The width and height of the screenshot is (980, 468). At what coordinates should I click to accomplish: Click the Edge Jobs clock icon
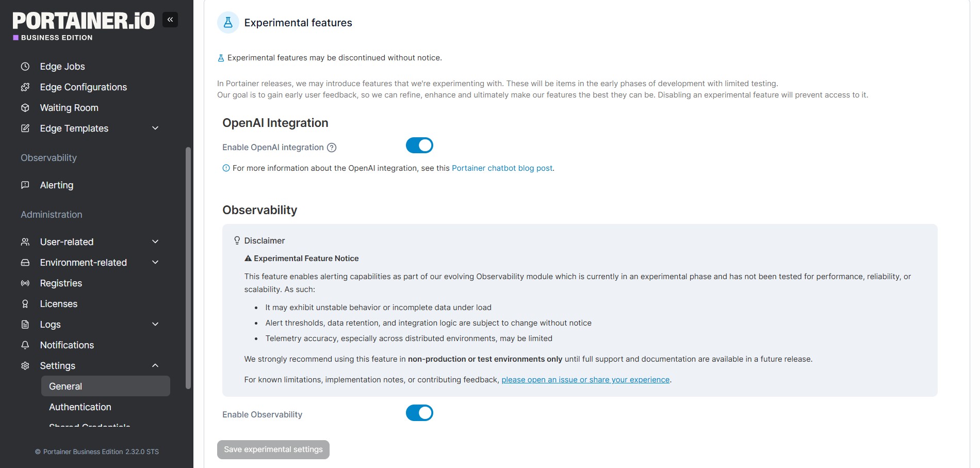25,67
